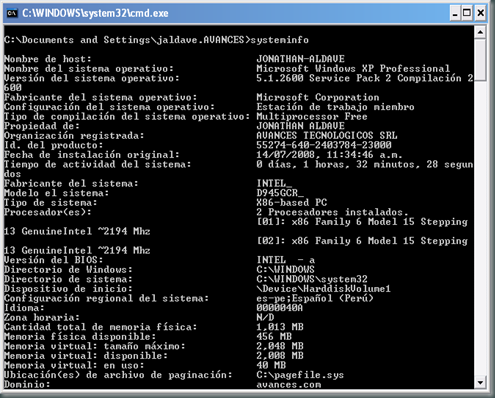Click the es-pe;Español (Perú) regional setting
Image resolution: width=495 pixels, height=398 pixels.
coord(315,298)
